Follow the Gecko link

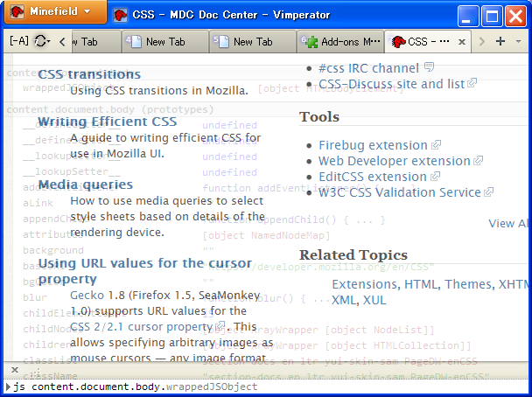click(87, 295)
